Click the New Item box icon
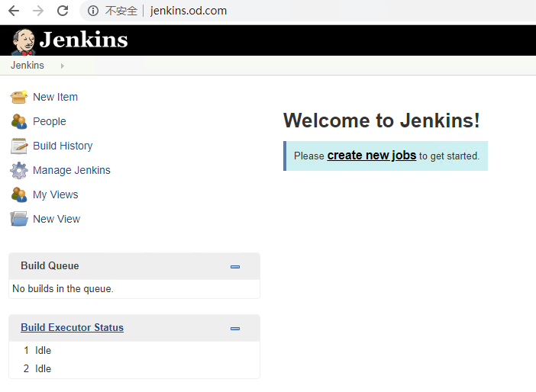This screenshot has height=392, width=536. point(19,97)
